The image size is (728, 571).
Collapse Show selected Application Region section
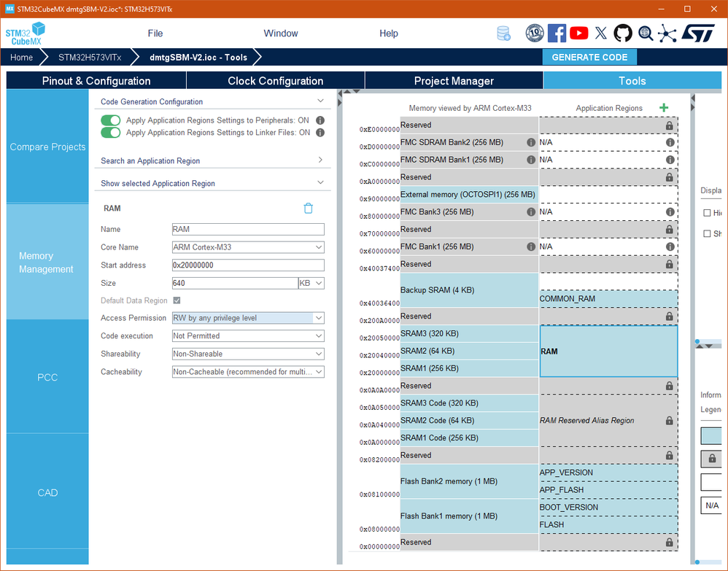[320, 183]
